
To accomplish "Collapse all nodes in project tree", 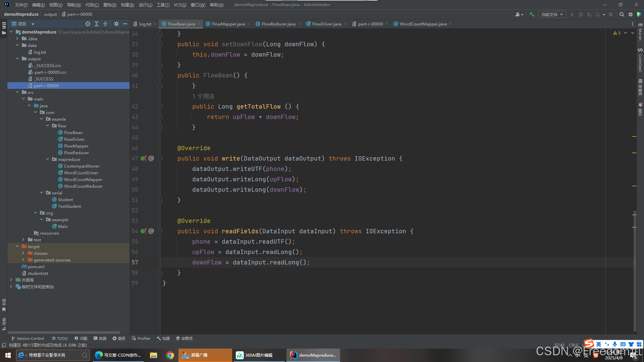I will 105,24.
